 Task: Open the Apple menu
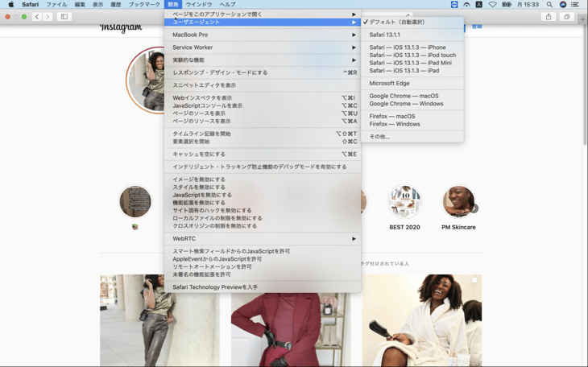click(10, 5)
